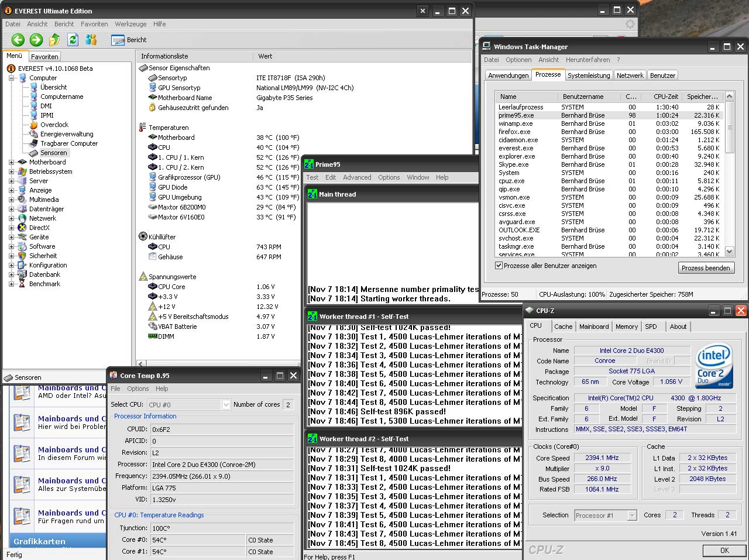Image resolution: width=749 pixels, height=560 pixels.
Task: Click the Informationsliste column header in EVEREST
Action: coord(195,56)
